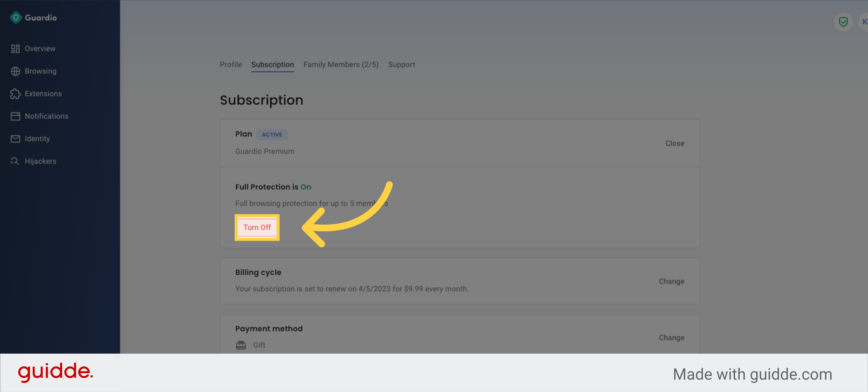The width and height of the screenshot is (868, 392).
Task: Click the 'Full browsing protection' description text
Action: 311,204
